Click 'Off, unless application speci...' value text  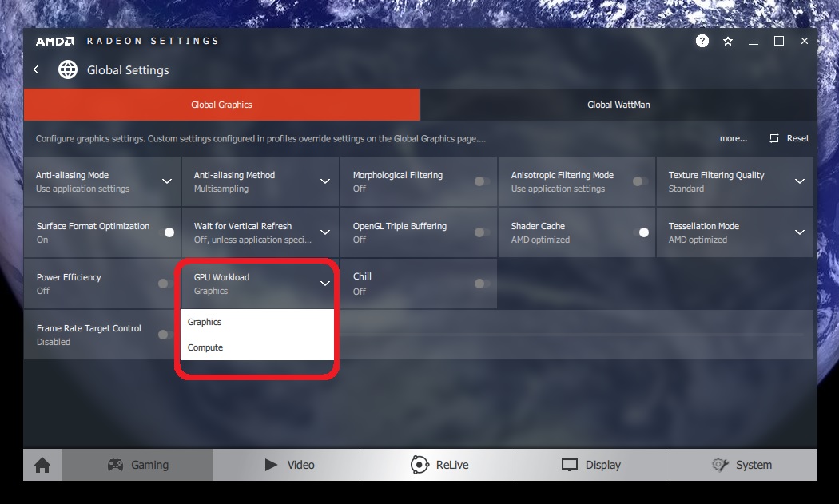tap(252, 240)
